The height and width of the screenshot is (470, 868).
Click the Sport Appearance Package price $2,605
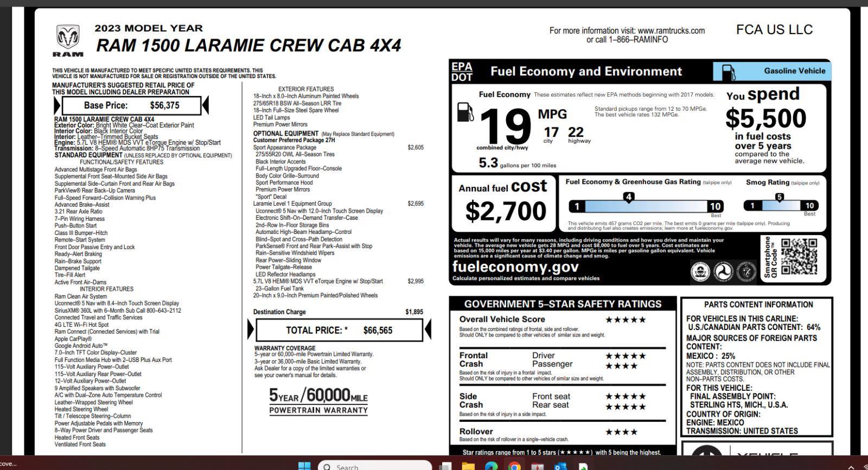pyautogui.click(x=416, y=148)
